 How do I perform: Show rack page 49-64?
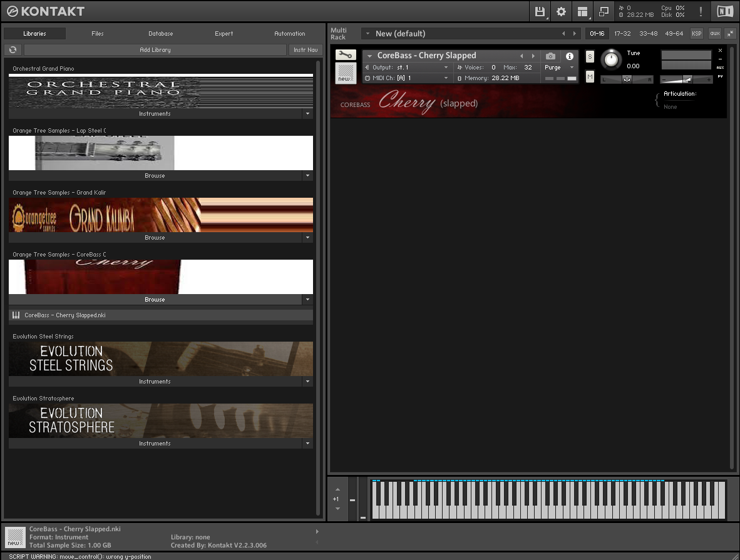click(674, 34)
